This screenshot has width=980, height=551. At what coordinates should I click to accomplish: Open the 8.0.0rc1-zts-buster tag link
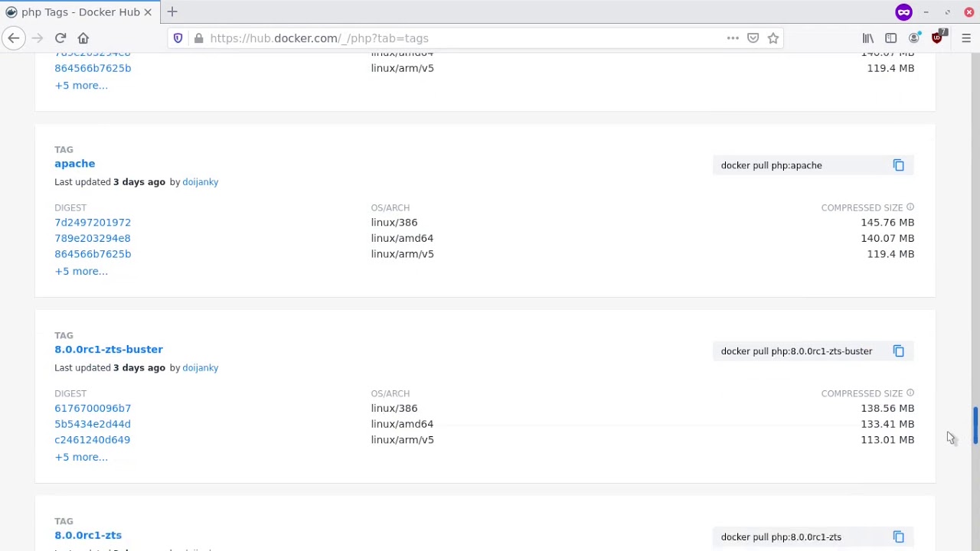click(x=109, y=350)
